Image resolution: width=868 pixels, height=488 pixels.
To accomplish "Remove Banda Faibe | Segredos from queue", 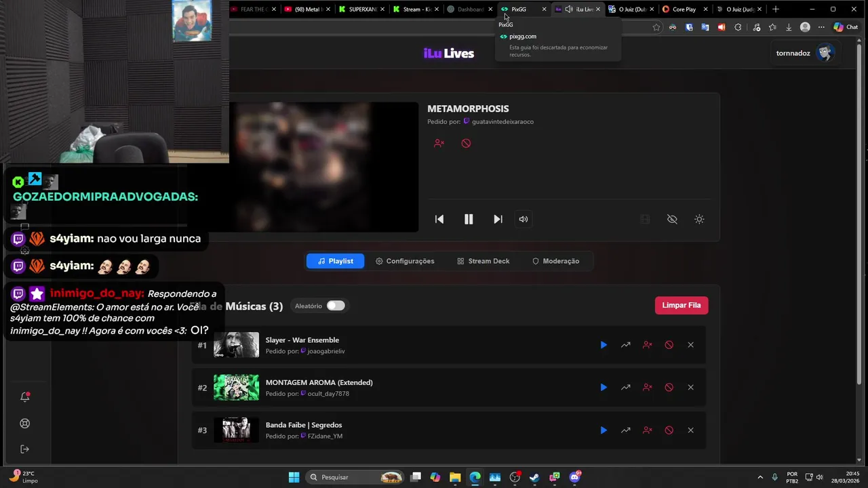I will (x=691, y=430).
